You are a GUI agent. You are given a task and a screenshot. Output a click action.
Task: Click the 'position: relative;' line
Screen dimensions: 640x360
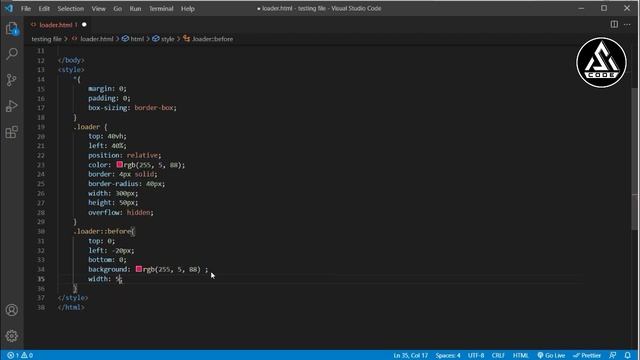pos(124,156)
